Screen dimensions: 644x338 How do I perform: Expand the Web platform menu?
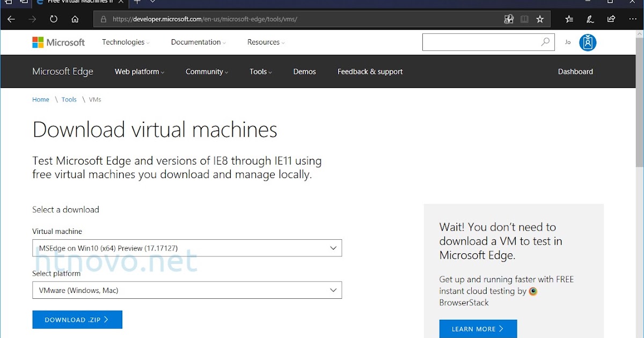point(140,71)
